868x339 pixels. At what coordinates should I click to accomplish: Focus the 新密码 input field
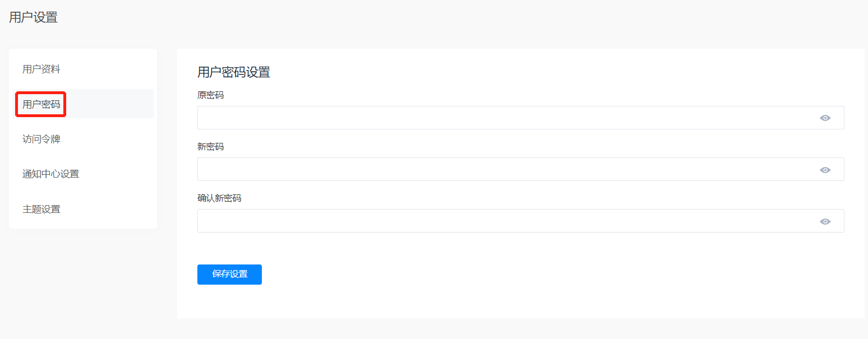tap(520, 169)
